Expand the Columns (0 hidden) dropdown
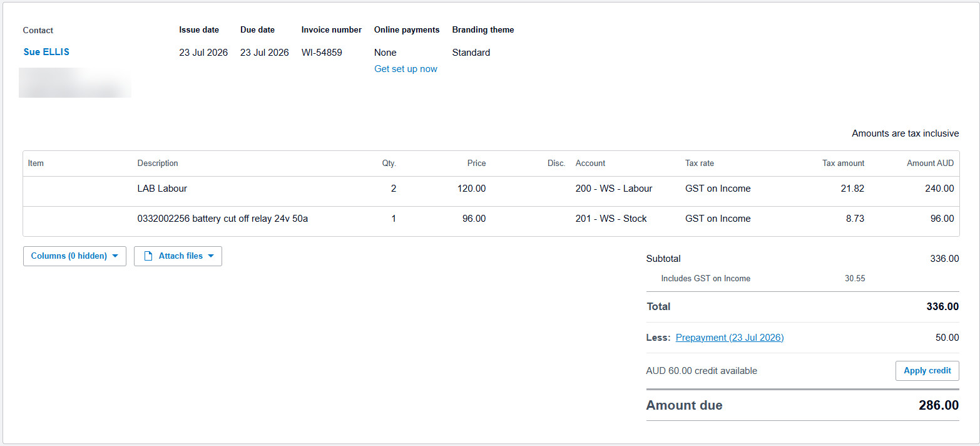Screen dimensions: 980x446 tap(74, 256)
